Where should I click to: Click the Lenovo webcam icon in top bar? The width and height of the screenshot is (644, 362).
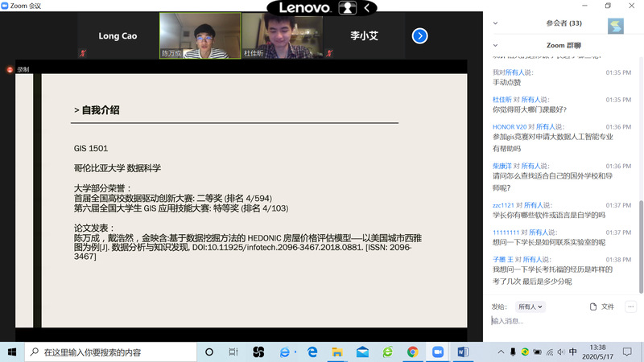coord(347,7)
